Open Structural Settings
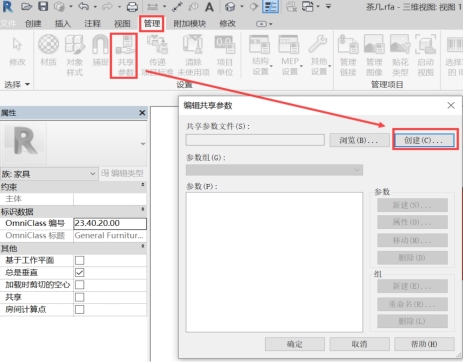 [x=260, y=55]
